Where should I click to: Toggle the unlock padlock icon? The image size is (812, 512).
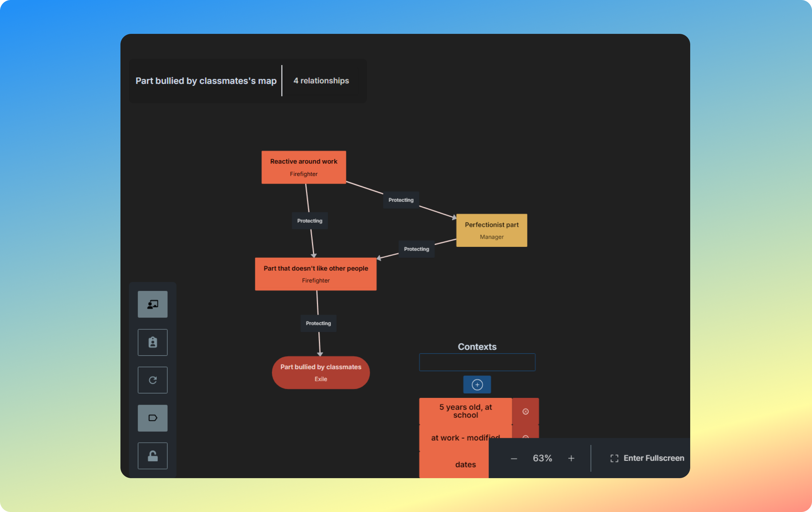pos(153,456)
